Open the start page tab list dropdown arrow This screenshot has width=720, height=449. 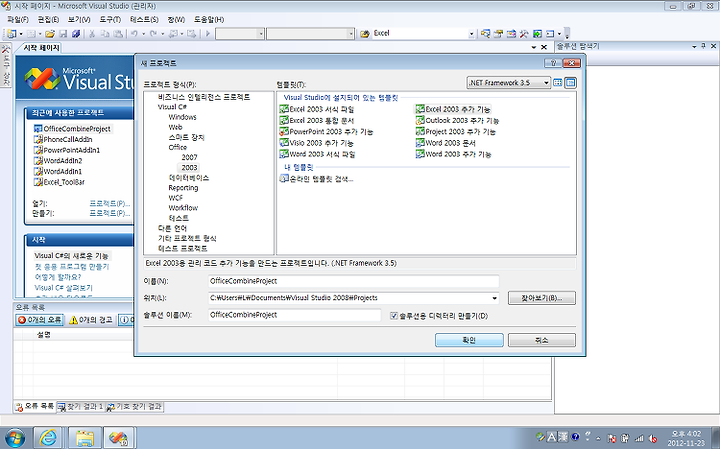[x=534, y=47]
